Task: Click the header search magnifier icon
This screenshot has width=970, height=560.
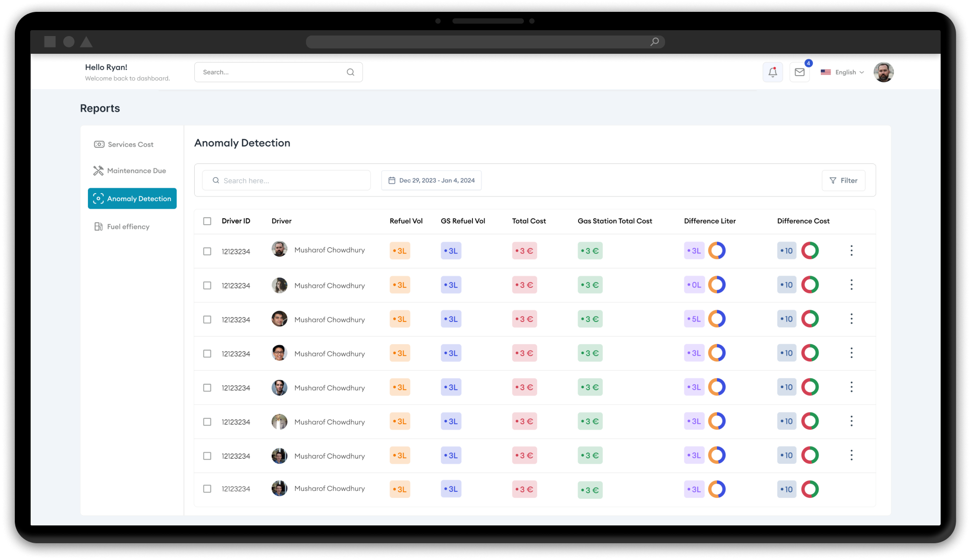Action: pyautogui.click(x=350, y=72)
